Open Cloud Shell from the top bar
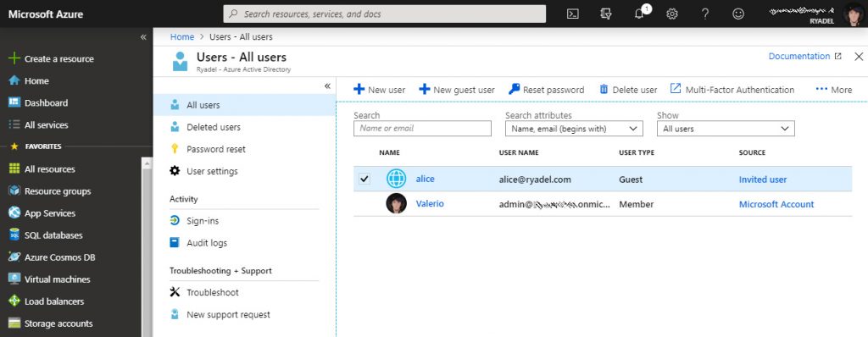The image size is (868, 337). (573, 14)
